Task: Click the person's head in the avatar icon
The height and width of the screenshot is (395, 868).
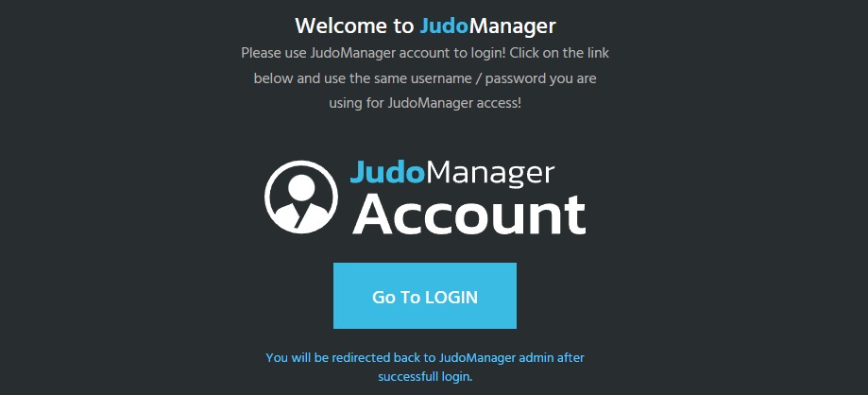Action: coord(301,187)
